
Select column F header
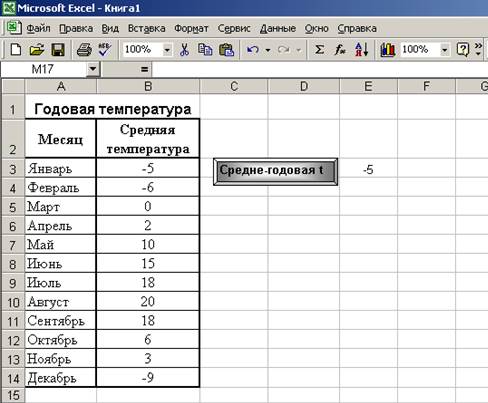pos(426,87)
